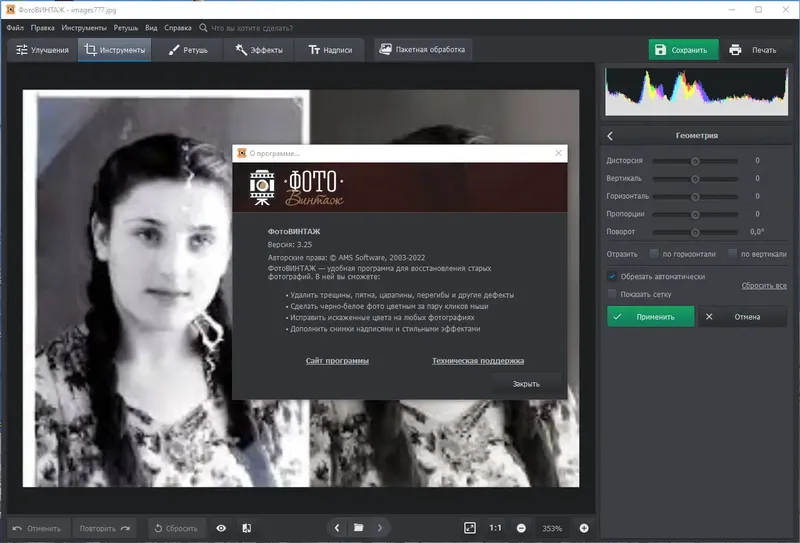Click the green Сохранить button
Screen dimensions: 800x543
(x=683, y=50)
